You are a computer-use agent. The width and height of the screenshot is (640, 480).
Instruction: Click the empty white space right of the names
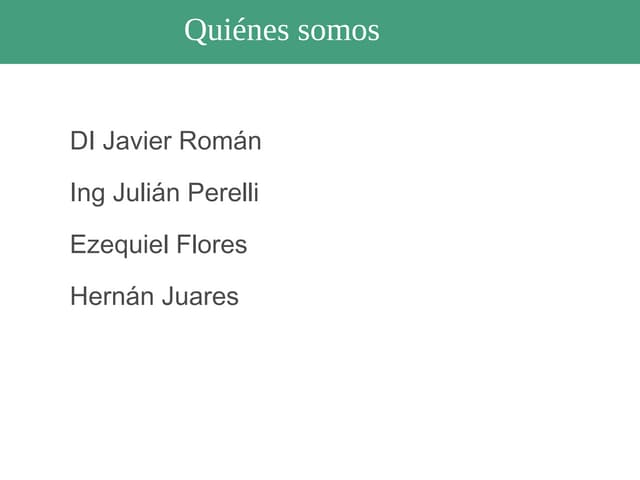pos(480,220)
